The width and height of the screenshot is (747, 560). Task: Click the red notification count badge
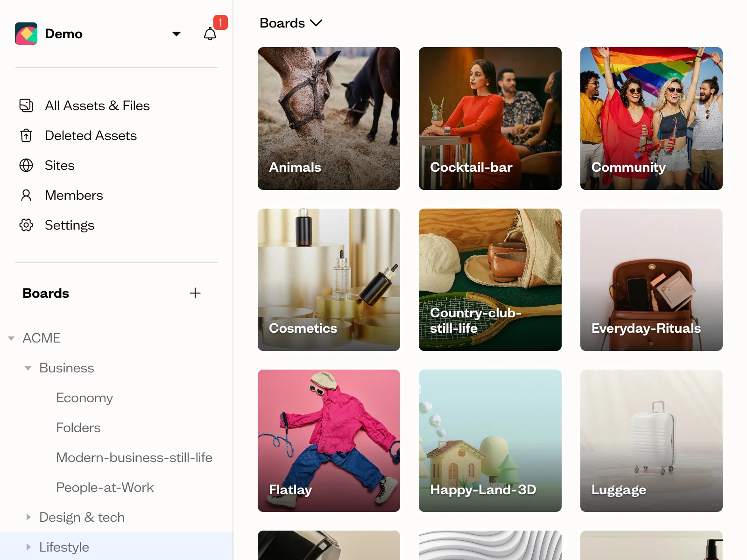[220, 22]
